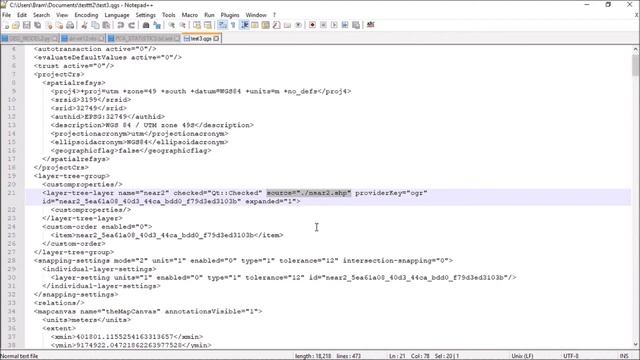Click the highlighted source="./near2.shp" text

pyautogui.click(x=309, y=193)
